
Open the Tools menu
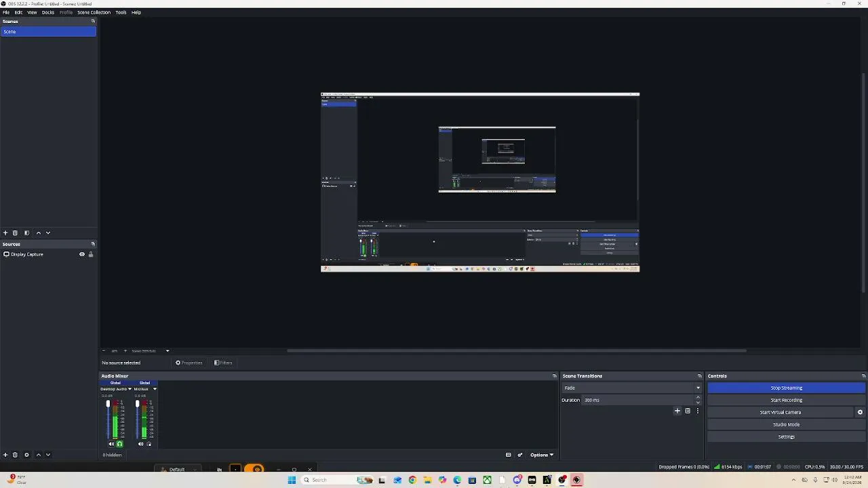(121, 12)
